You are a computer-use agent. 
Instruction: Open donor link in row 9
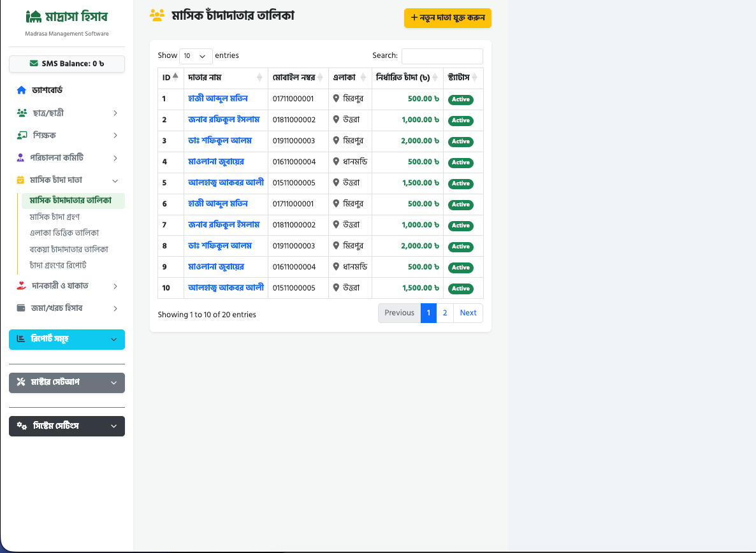(216, 267)
